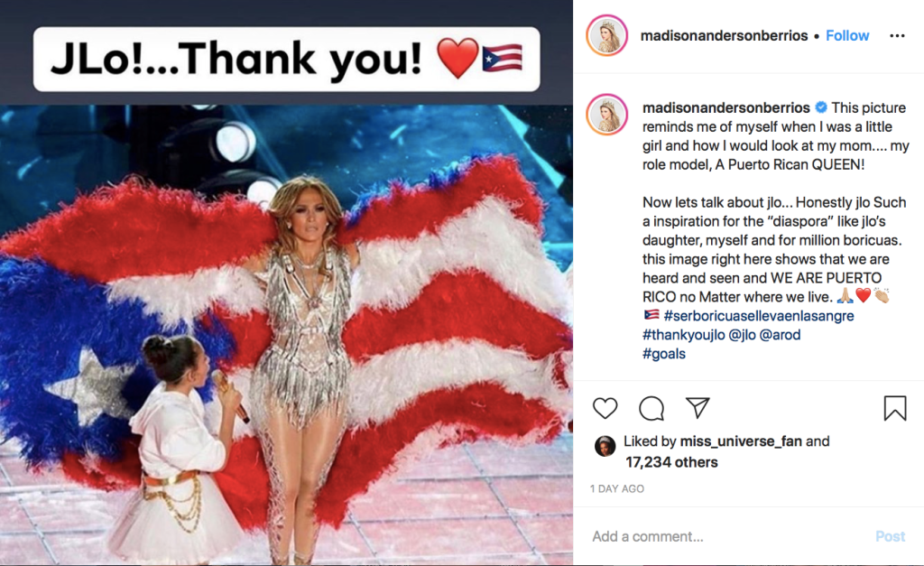Open the caption author's profile avatar
The height and width of the screenshot is (566, 924).
point(607,115)
